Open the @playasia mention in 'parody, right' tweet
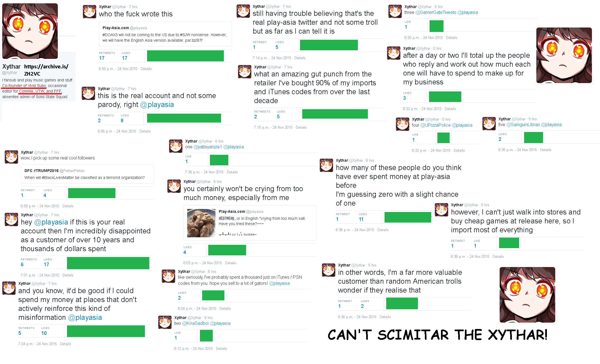600x364 pixels. pos(157,105)
